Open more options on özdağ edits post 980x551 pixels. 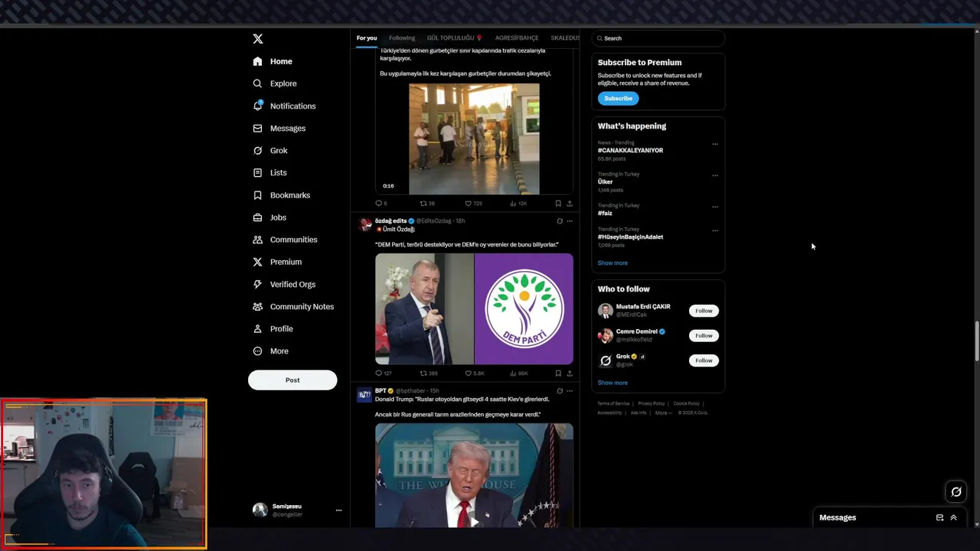pos(570,221)
